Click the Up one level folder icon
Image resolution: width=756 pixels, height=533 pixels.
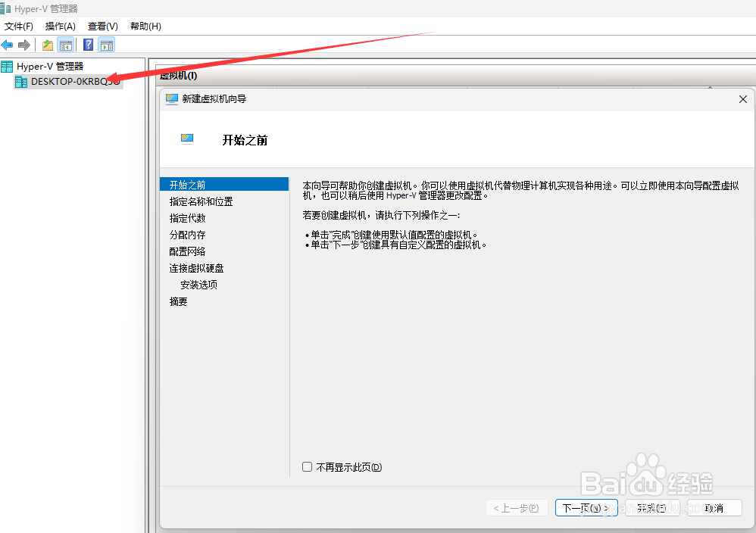pos(47,45)
